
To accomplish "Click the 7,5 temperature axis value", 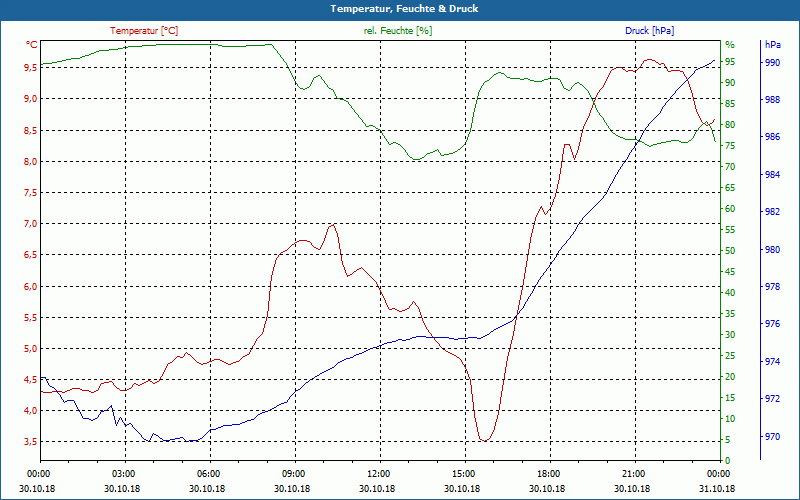I will (30, 193).
